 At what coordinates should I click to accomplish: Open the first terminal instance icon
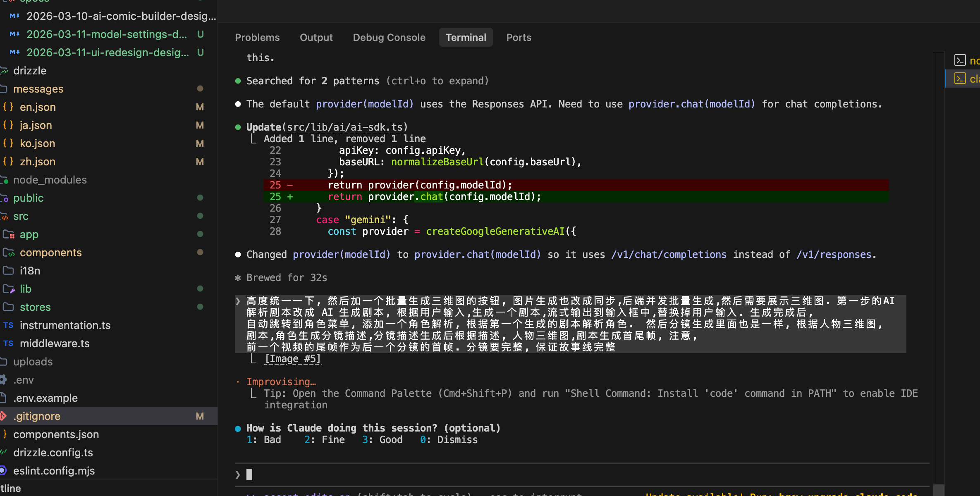[960, 60]
